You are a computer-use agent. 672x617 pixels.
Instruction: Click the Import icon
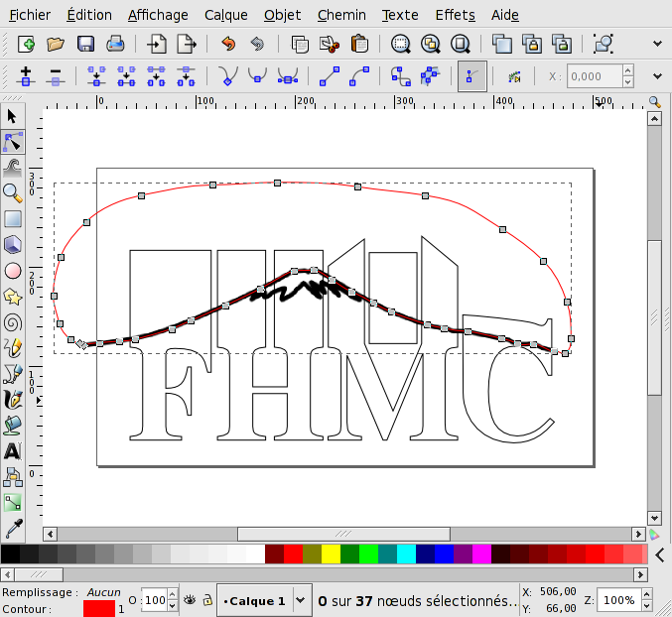157,44
